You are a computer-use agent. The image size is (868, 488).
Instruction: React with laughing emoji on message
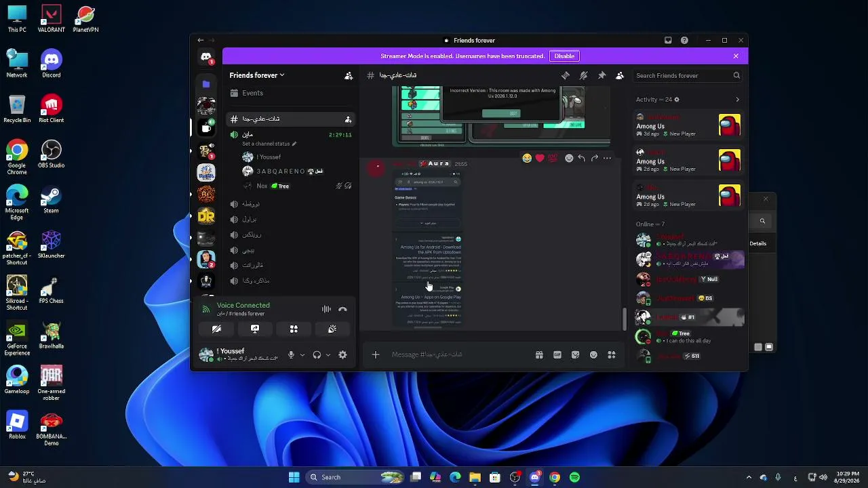point(527,158)
